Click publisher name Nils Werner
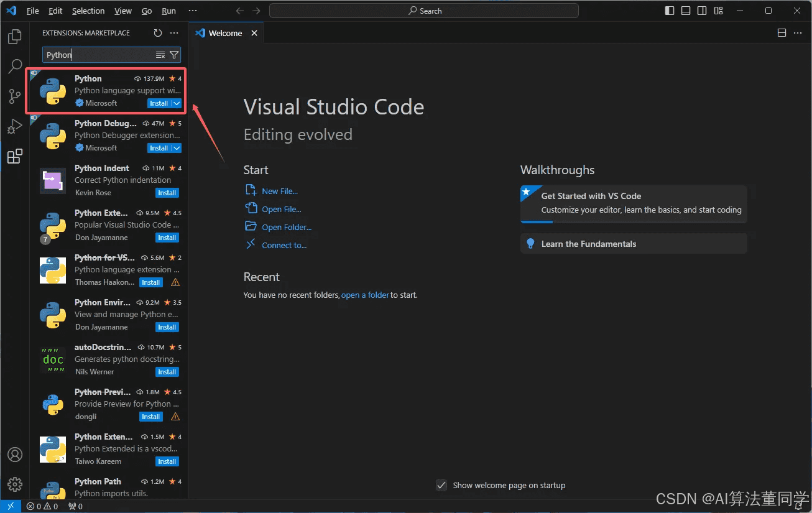Image resolution: width=812 pixels, height=513 pixels. (x=95, y=372)
